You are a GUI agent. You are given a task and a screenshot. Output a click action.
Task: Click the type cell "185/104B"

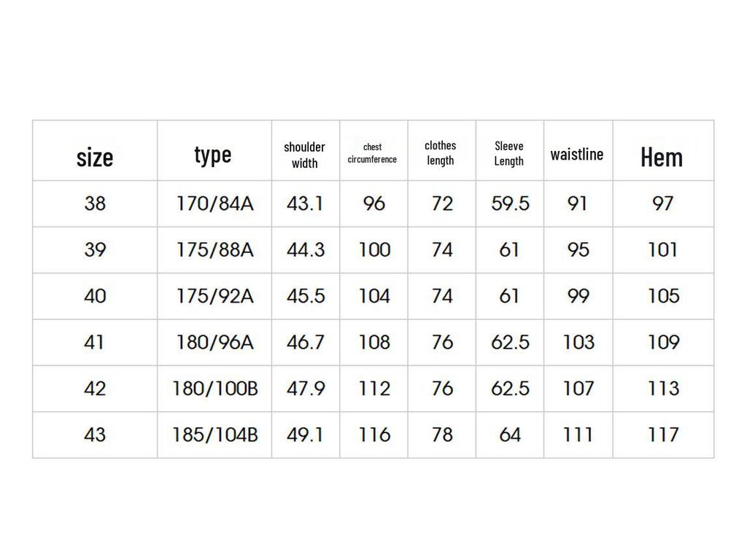click(214, 435)
